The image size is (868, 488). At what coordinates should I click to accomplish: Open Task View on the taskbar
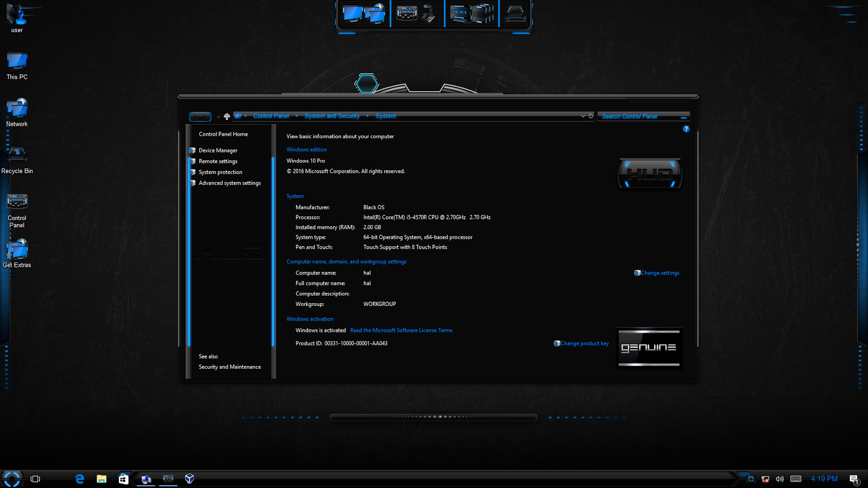[x=35, y=479]
